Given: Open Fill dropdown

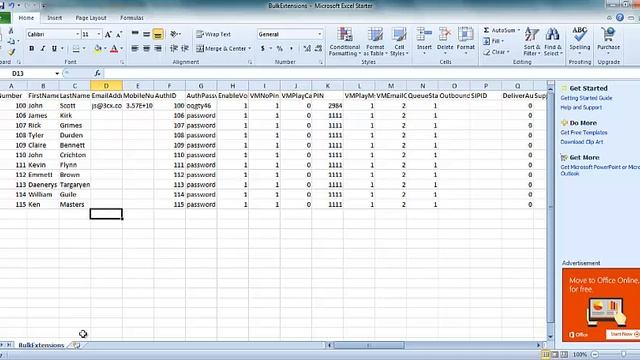Looking at the screenshot, I should (x=494, y=41).
